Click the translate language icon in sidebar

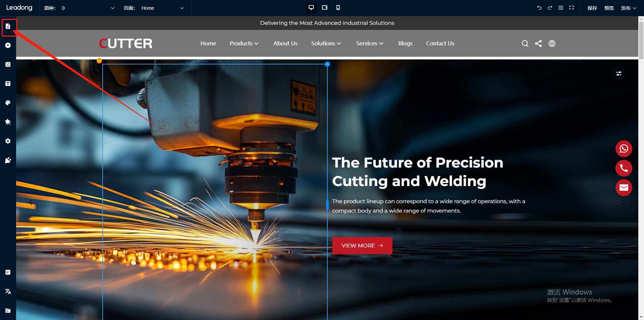[x=8, y=291]
